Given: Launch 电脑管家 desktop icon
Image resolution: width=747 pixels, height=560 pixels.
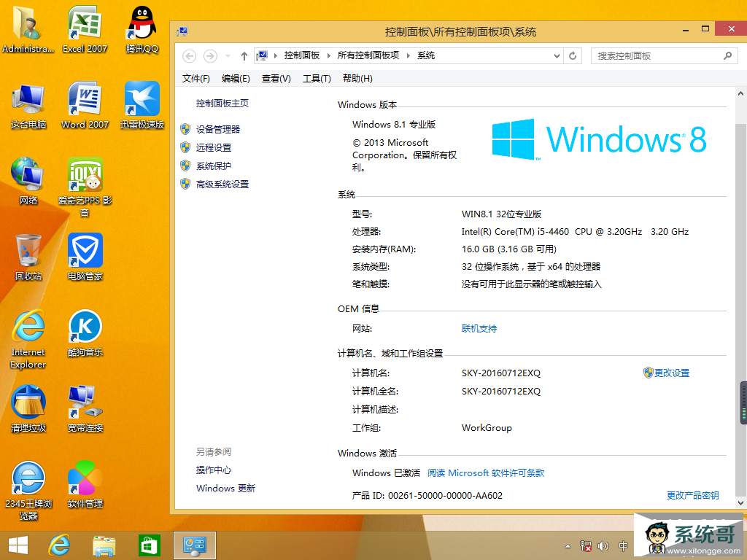Looking at the screenshot, I should (x=85, y=257).
